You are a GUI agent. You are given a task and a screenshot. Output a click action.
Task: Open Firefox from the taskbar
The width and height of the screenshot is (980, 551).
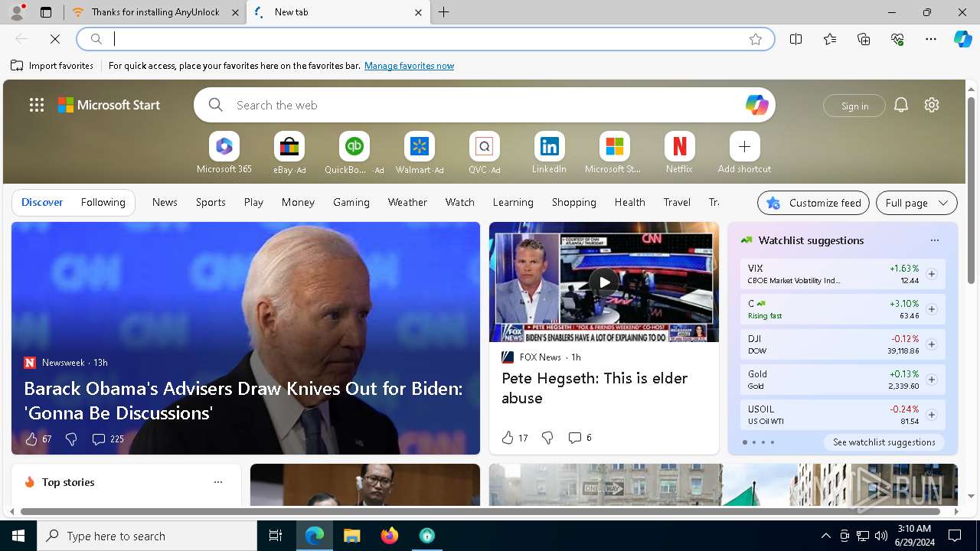coord(390,536)
